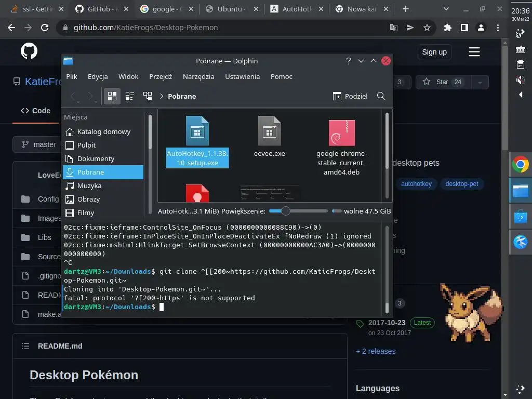Open Dolphin search with magnifier icon

pyautogui.click(x=381, y=96)
